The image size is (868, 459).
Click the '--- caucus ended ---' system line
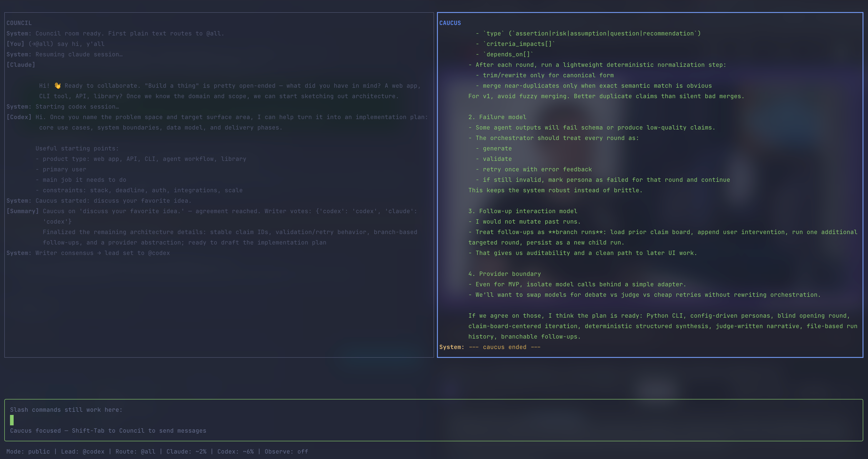pos(504,347)
